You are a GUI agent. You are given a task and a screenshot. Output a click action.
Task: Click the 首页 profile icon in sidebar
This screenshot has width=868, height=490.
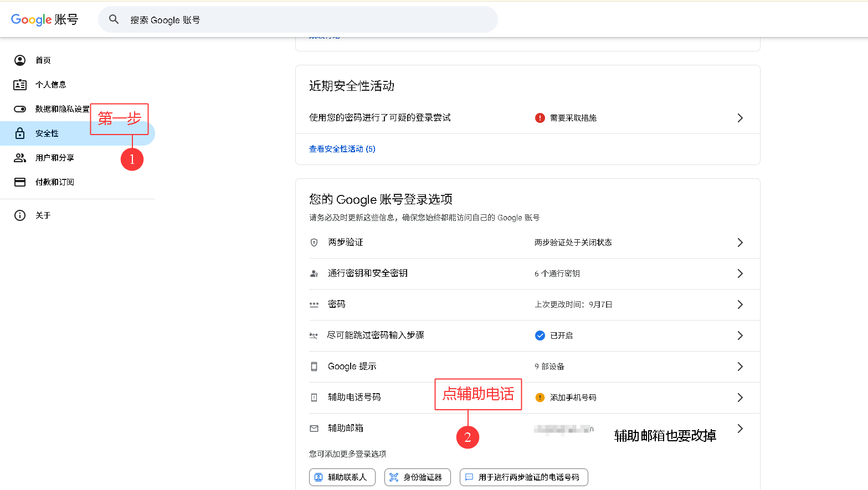click(20, 60)
